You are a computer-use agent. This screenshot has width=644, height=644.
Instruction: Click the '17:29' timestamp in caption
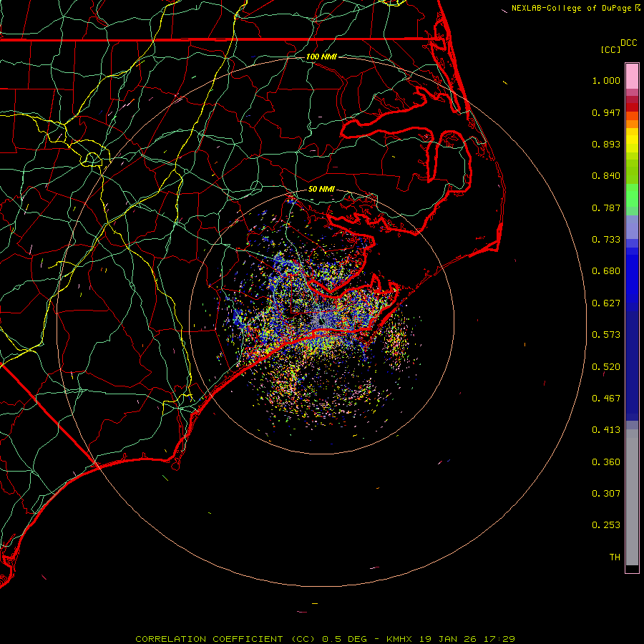click(499, 639)
